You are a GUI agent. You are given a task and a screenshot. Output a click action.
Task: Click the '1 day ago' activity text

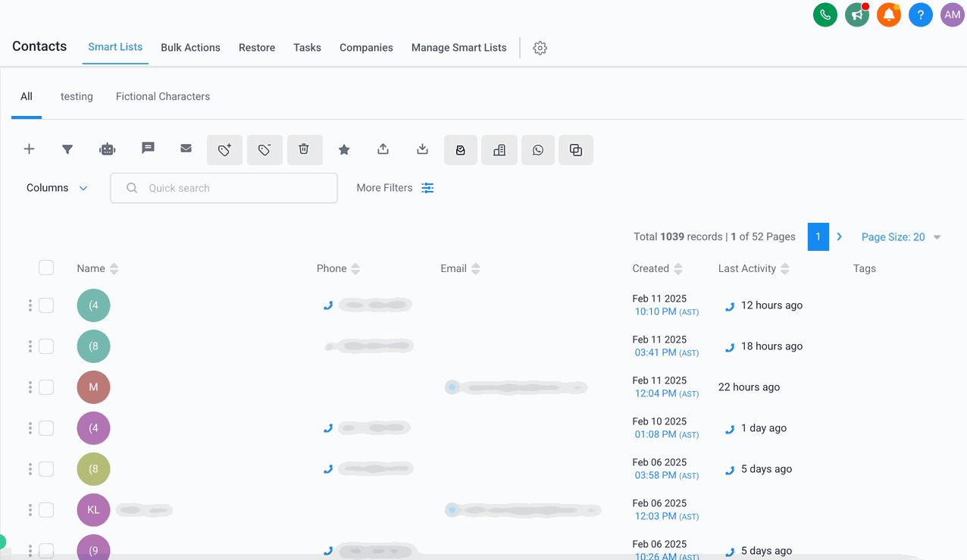[x=764, y=428]
